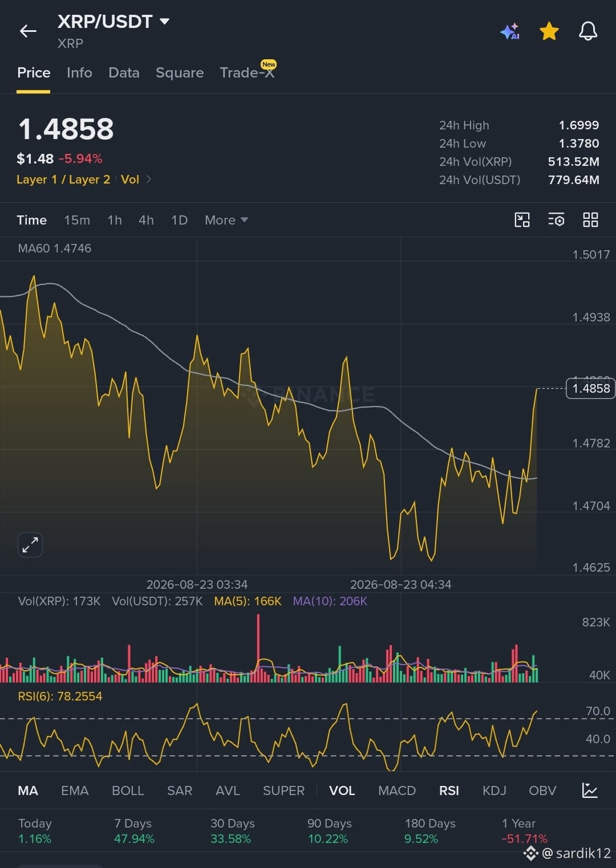This screenshot has height=868, width=616.
Task: Open the Vol tag link
Action: pos(130,180)
